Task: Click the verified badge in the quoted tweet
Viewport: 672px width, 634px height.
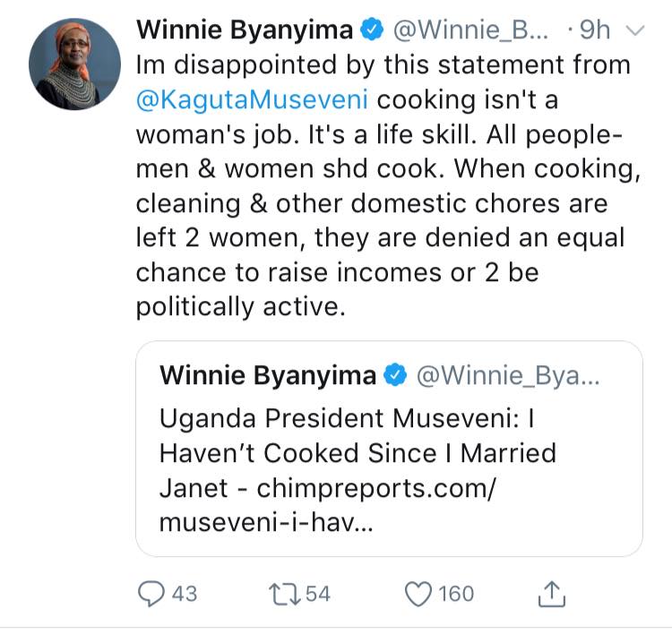Action: coord(395,375)
